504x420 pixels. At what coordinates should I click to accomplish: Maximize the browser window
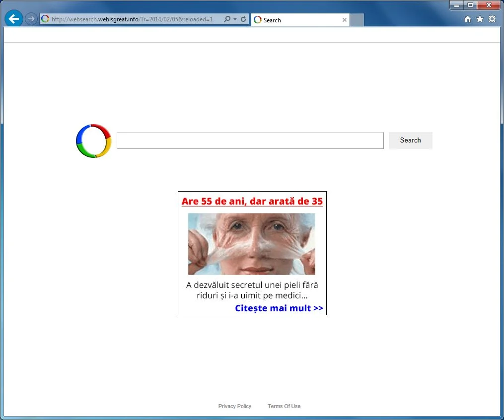coord(470,5)
